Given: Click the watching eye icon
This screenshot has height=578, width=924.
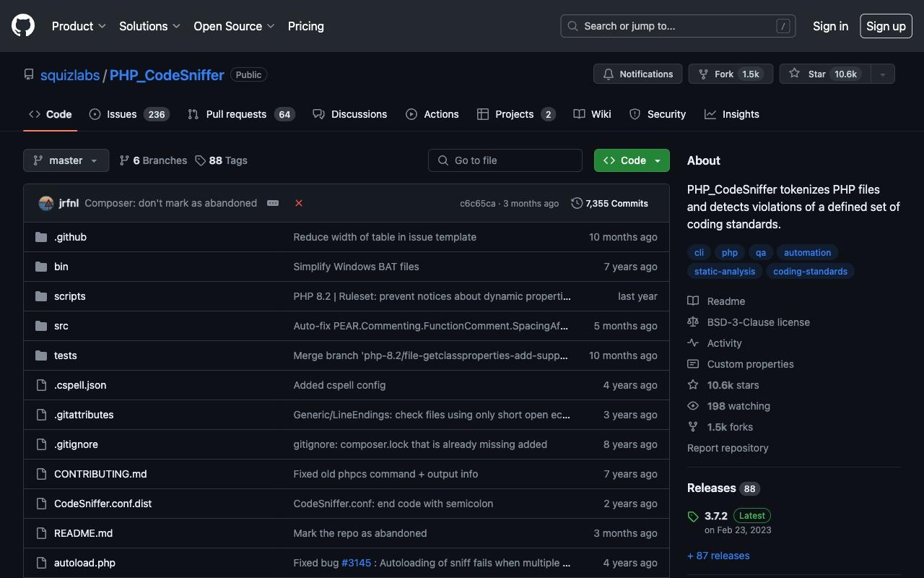Looking at the screenshot, I should [693, 406].
